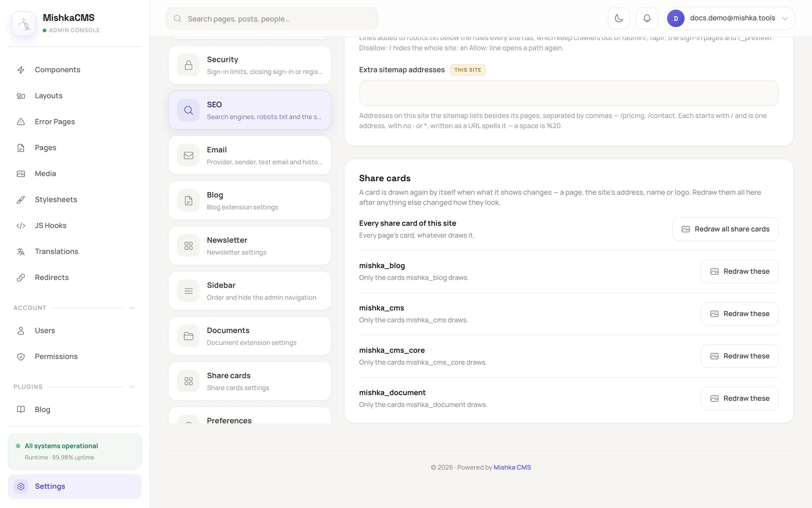
Task: Click Redraw these for mishka_blog
Action: tap(740, 271)
